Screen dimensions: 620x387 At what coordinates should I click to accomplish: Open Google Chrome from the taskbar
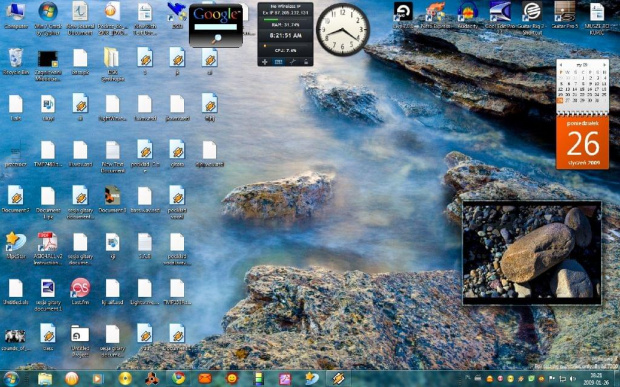(x=179, y=379)
